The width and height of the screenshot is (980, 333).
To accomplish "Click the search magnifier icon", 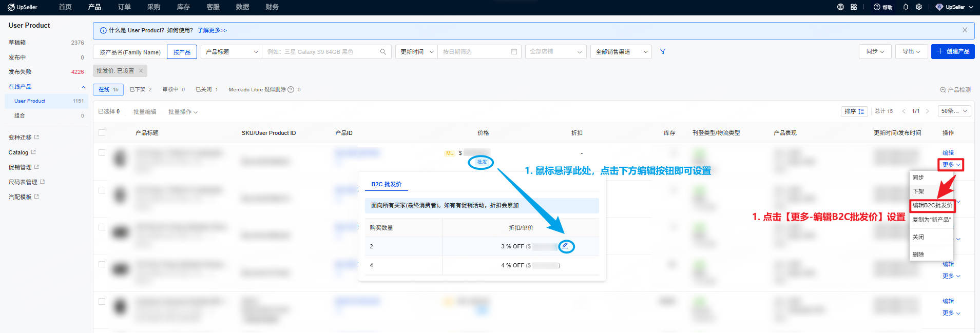I will pyautogui.click(x=383, y=52).
